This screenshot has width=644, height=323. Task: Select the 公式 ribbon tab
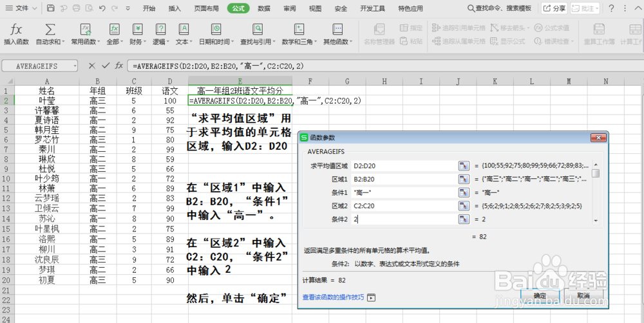[238, 8]
